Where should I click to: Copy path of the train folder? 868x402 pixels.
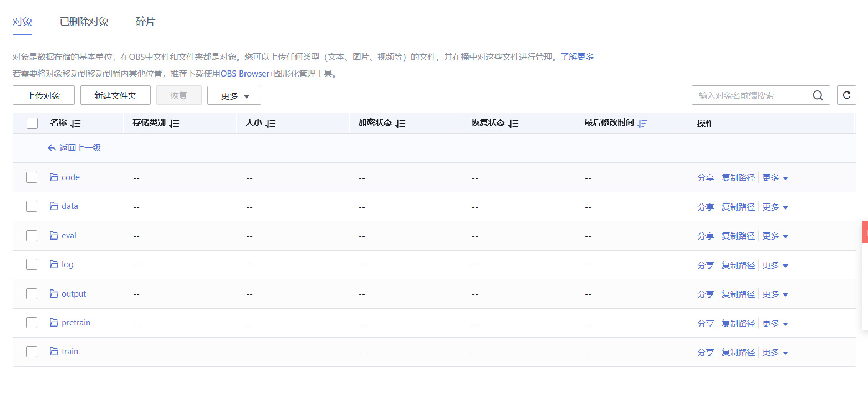point(738,352)
